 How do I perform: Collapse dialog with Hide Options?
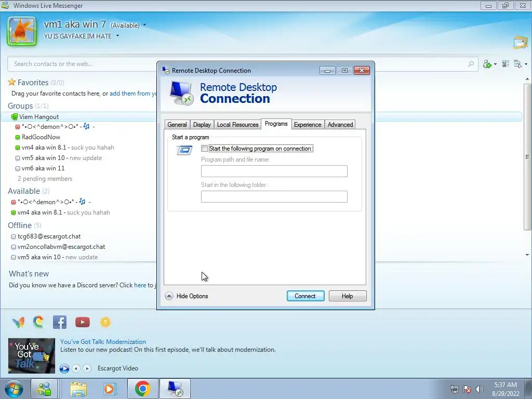pyautogui.click(x=187, y=296)
